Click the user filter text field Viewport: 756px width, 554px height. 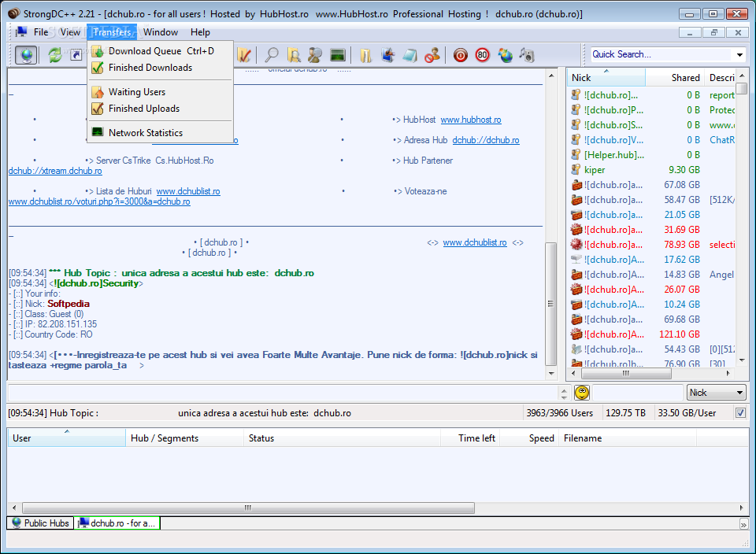point(638,393)
